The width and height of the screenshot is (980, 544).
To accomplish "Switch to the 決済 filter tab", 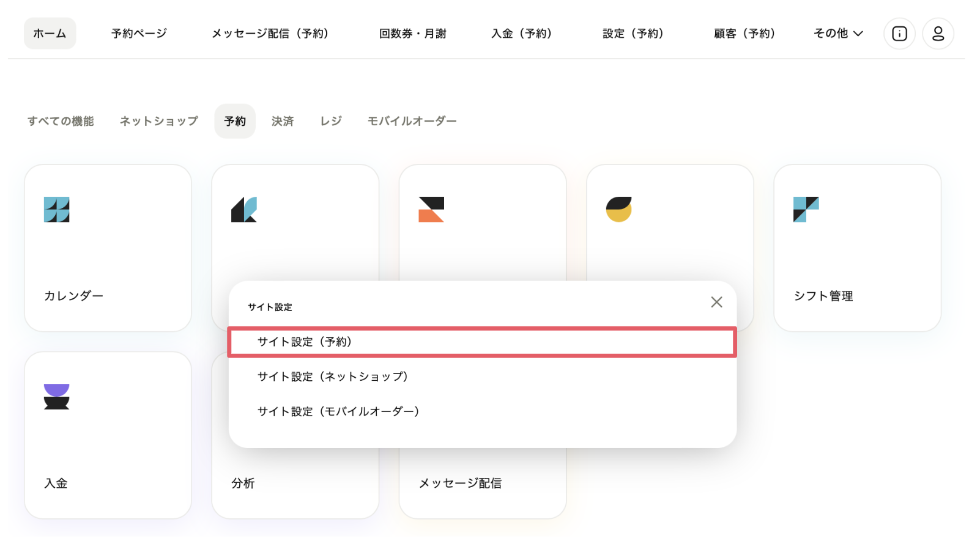I will [x=283, y=121].
